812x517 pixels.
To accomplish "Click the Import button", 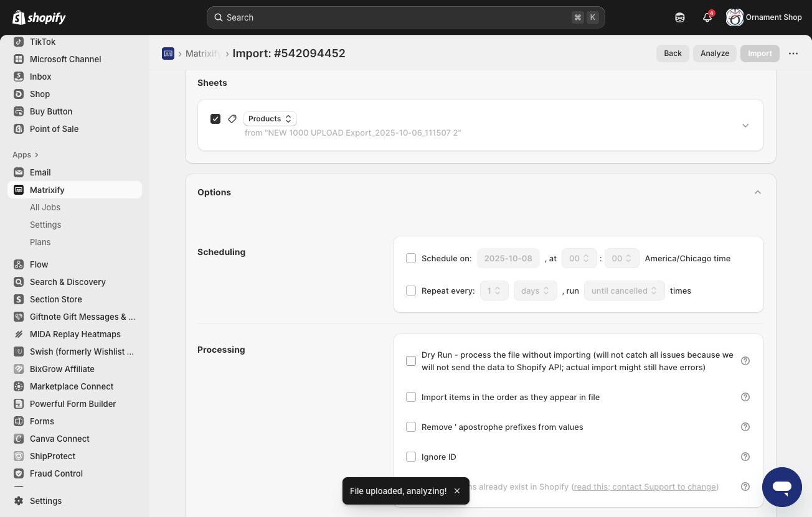I will coord(760,54).
